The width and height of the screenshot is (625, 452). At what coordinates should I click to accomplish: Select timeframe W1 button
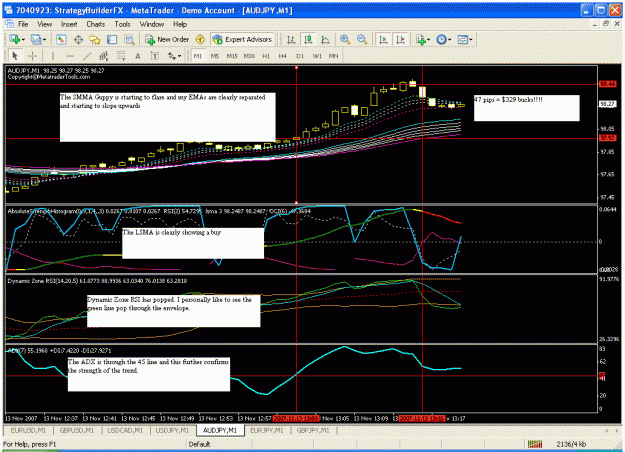tap(317, 56)
